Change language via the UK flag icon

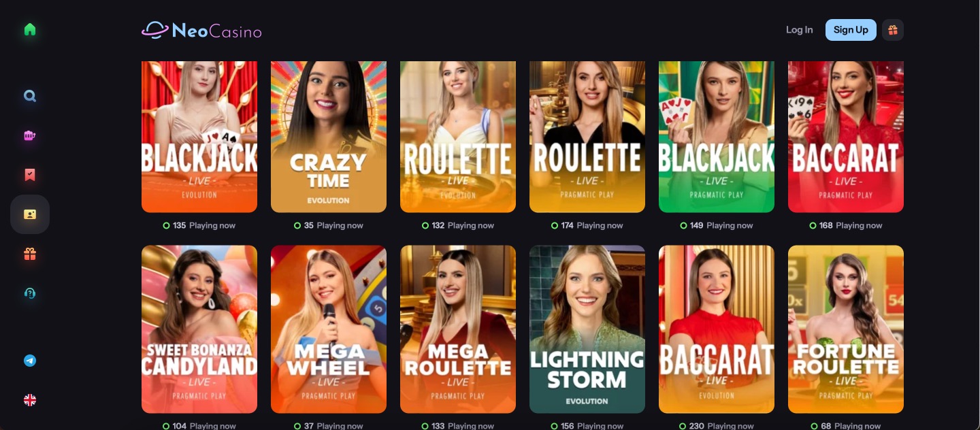[30, 400]
